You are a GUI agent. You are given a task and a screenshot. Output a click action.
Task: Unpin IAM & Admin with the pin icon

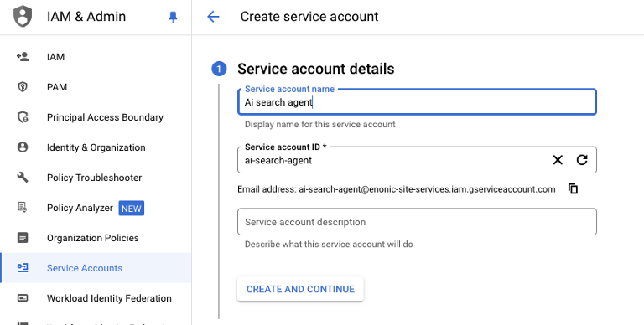pos(173,17)
